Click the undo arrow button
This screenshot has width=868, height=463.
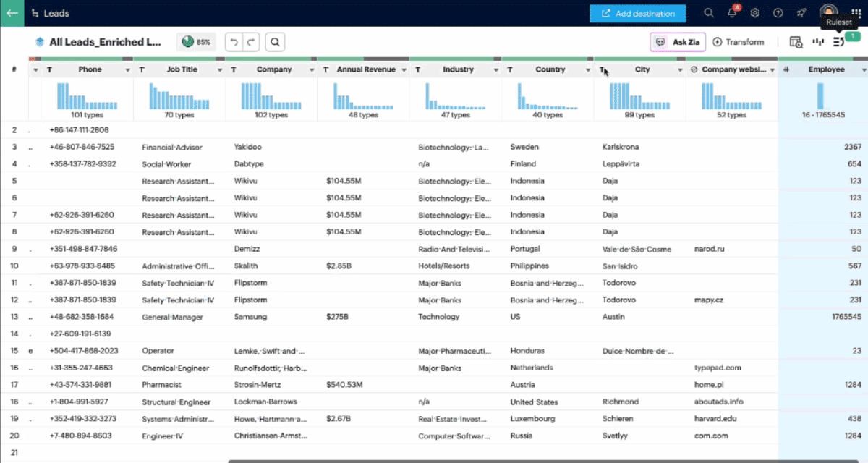[234, 42]
